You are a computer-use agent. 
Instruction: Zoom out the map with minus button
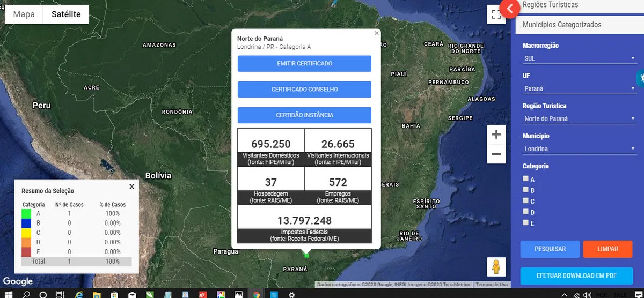click(496, 154)
